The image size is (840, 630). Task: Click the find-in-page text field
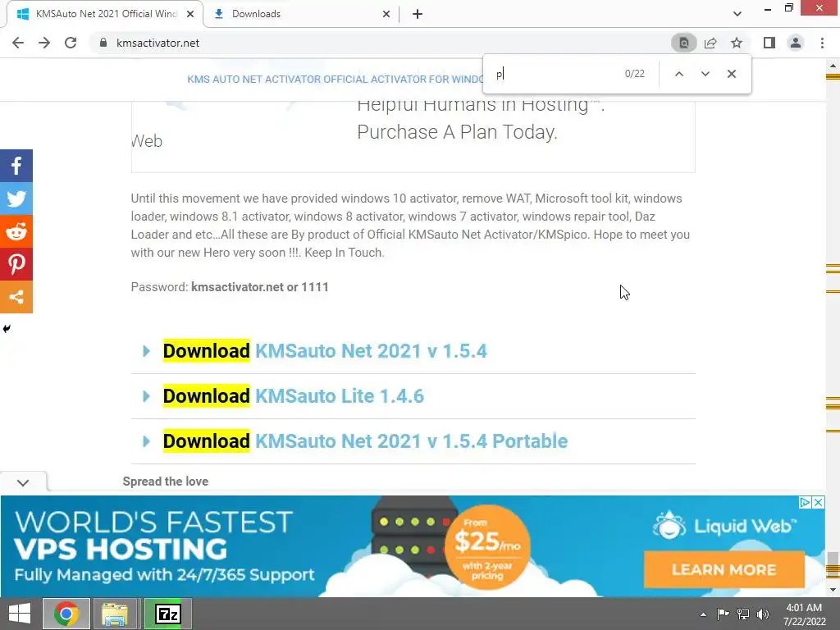click(555, 74)
